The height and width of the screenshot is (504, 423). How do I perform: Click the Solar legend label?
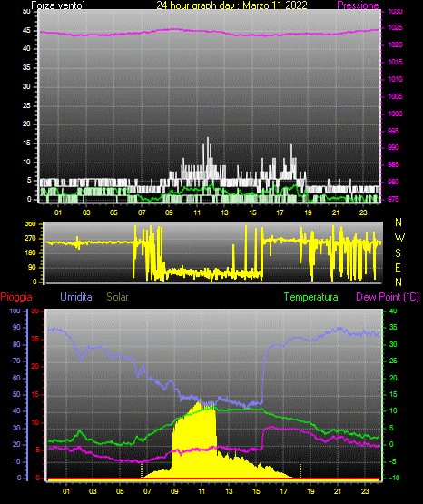point(117,297)
